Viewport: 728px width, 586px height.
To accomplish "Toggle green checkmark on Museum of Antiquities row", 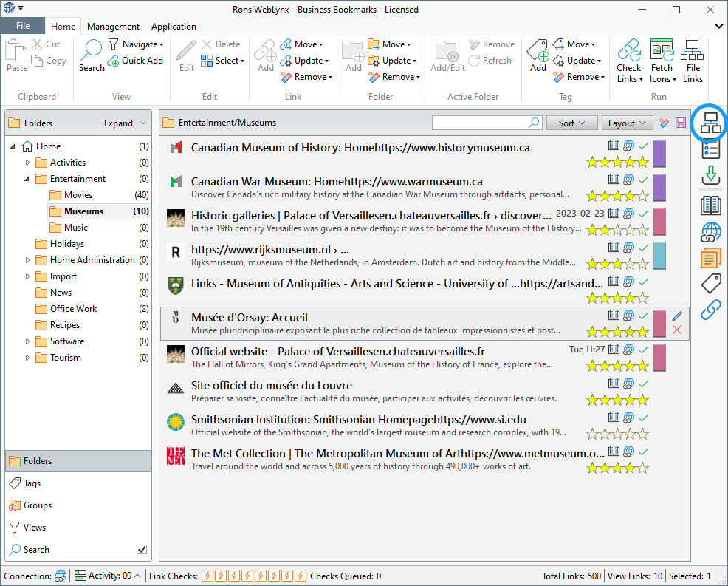I will (643, 281).
